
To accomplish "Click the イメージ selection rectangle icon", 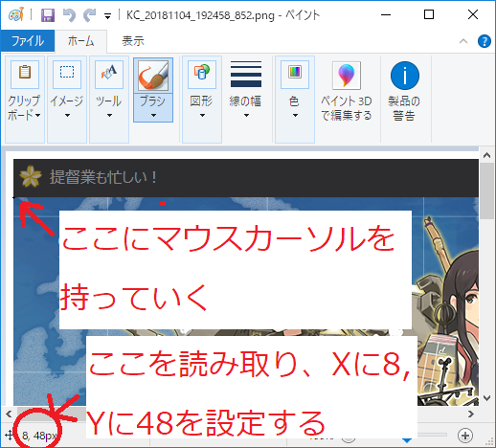I will click(x=67, y=75).
